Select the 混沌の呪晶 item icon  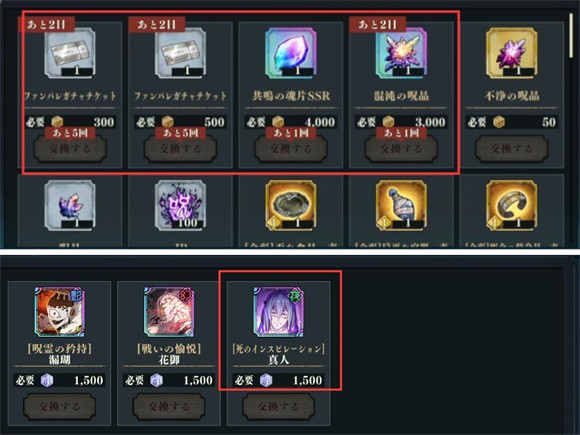click(x=401, y=53)
